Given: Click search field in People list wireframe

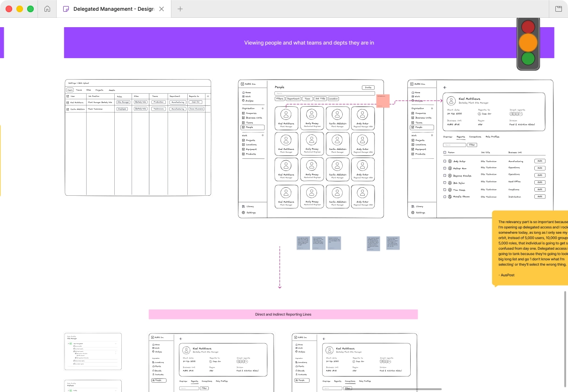Looking at the screenshot, I should point(325,94).
